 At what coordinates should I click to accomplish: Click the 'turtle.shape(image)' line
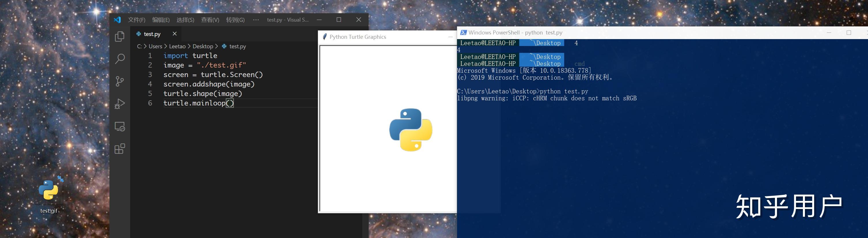coord(203,93)
